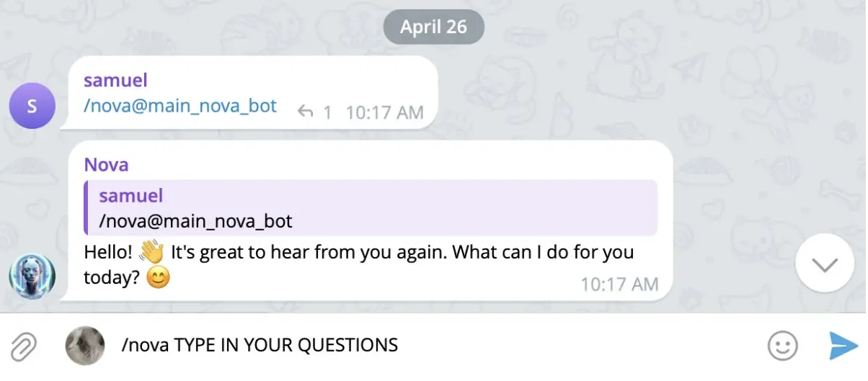The image size is (868, 381).
Task: Click Nova's Hello greeting message text
Action: (x=359, y=265)
